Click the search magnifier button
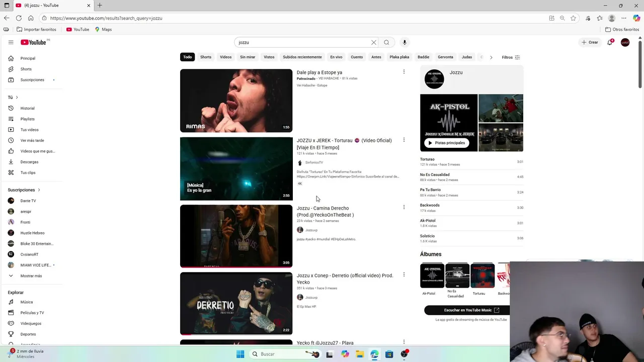Image resolution: width=644 pixels, height=362 pixels. click(x=386, y=42)
